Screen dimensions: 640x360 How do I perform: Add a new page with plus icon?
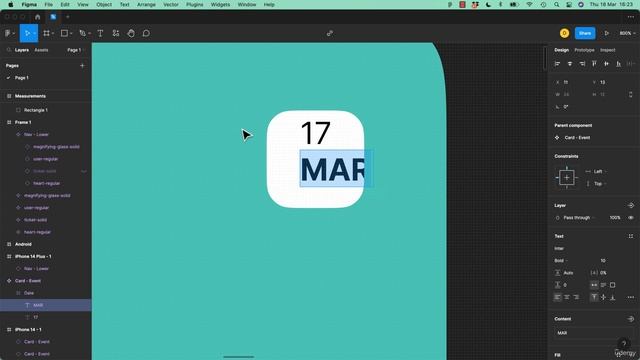(82, 65)
